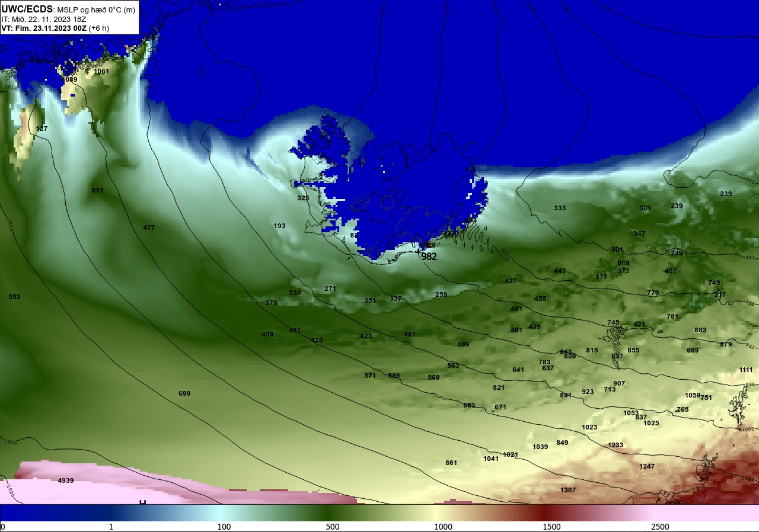Click the valid time line 'VT: Fim. 23.11.2023 00Z'

pos(44,28)
